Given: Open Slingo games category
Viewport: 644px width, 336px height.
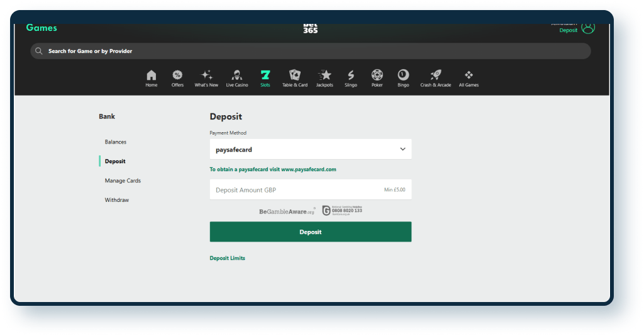Looking at the screenshot, I should click(x=351, y=78).
